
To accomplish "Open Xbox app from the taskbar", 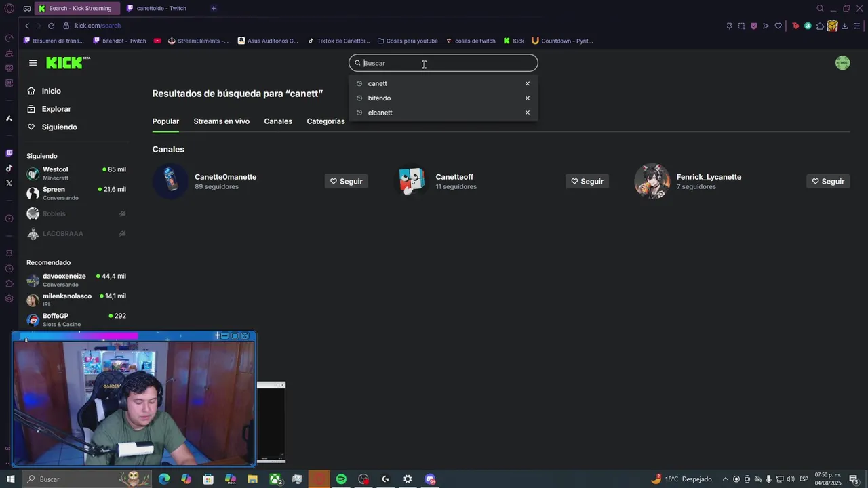I will click(x=275, y=479).
